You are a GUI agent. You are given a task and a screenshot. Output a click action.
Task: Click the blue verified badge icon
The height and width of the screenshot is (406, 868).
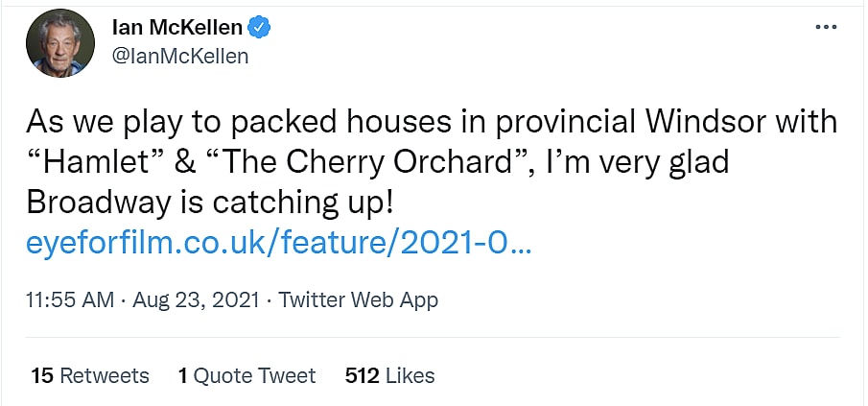(261, 28)
